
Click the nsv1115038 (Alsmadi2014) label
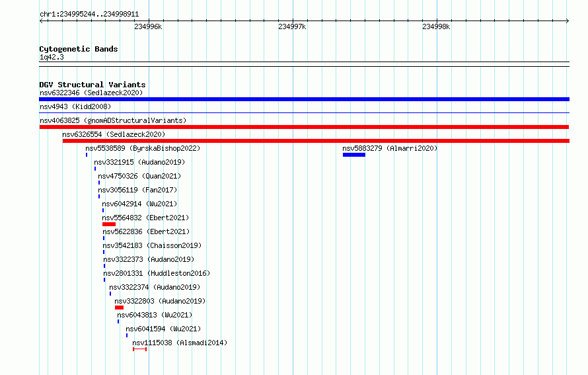[180, 343]
